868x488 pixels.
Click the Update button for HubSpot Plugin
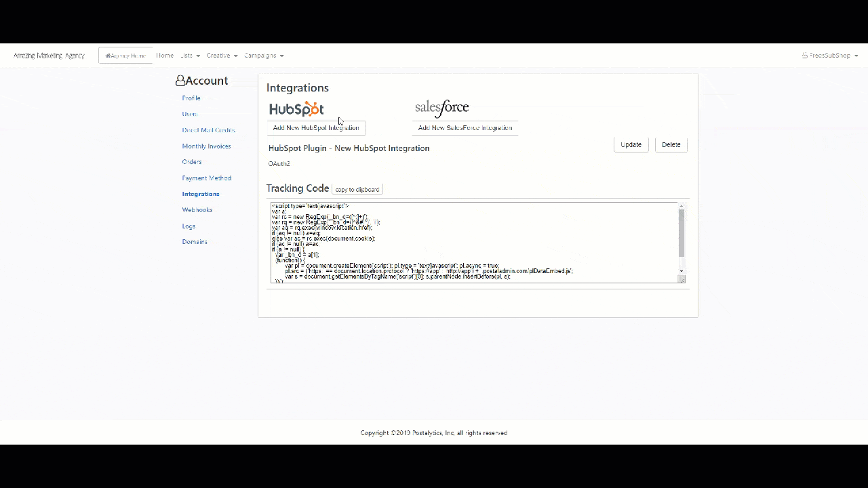click(631, 144)
